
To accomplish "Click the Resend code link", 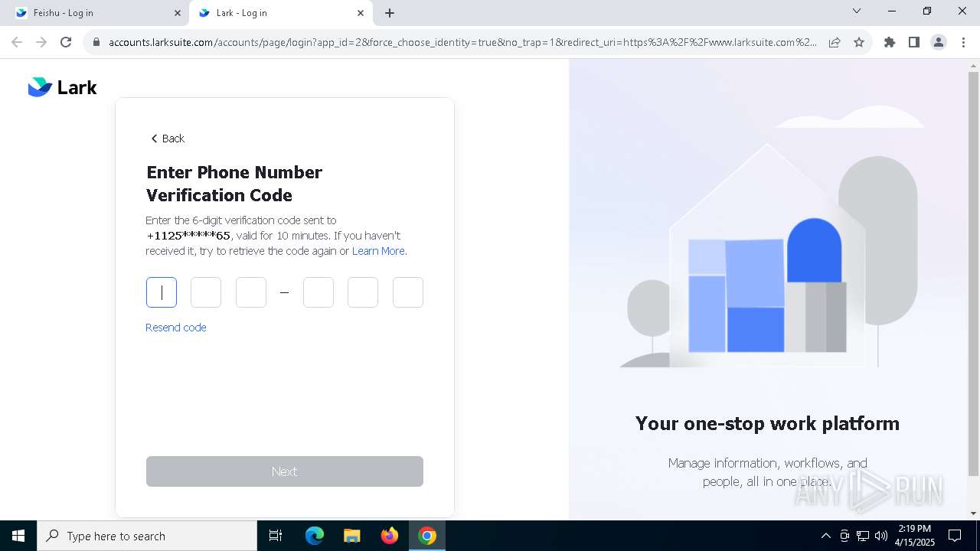I will click(x=176, y=328).
